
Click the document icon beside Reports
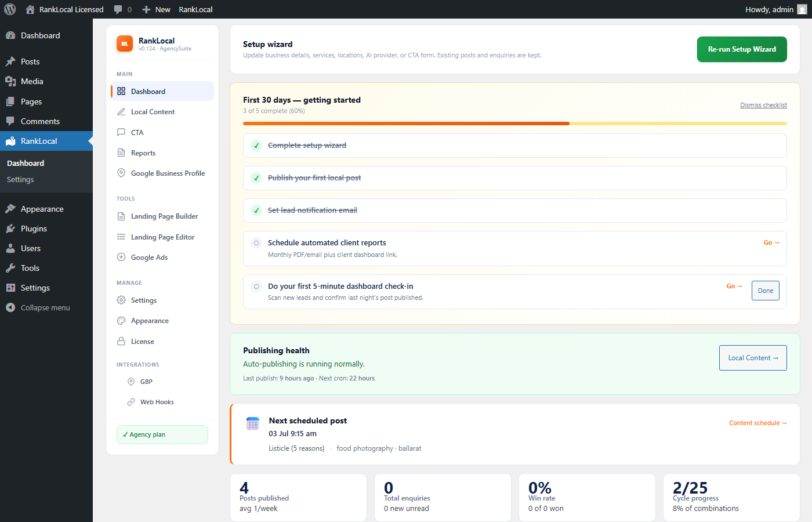[x=121, y=153]
